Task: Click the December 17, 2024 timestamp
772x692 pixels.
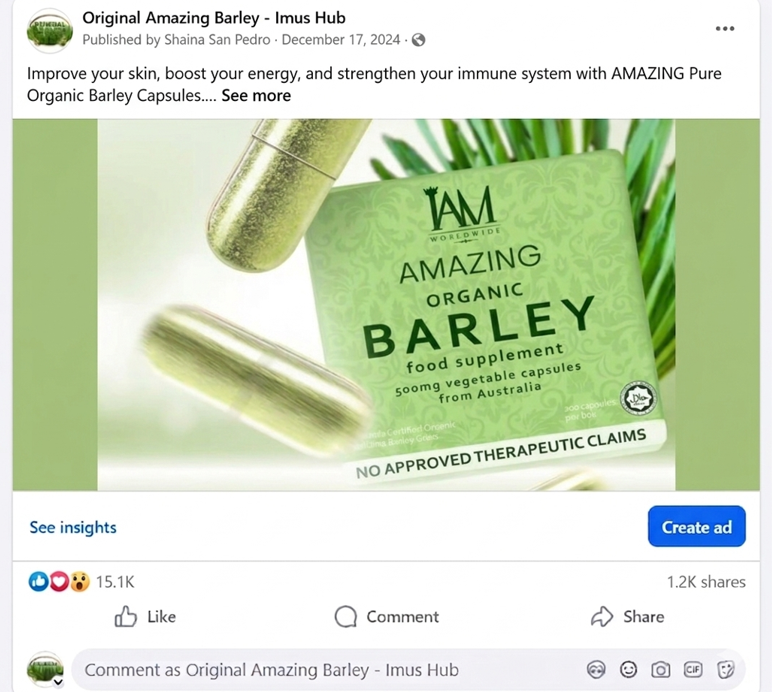Action: pos(341,40)
